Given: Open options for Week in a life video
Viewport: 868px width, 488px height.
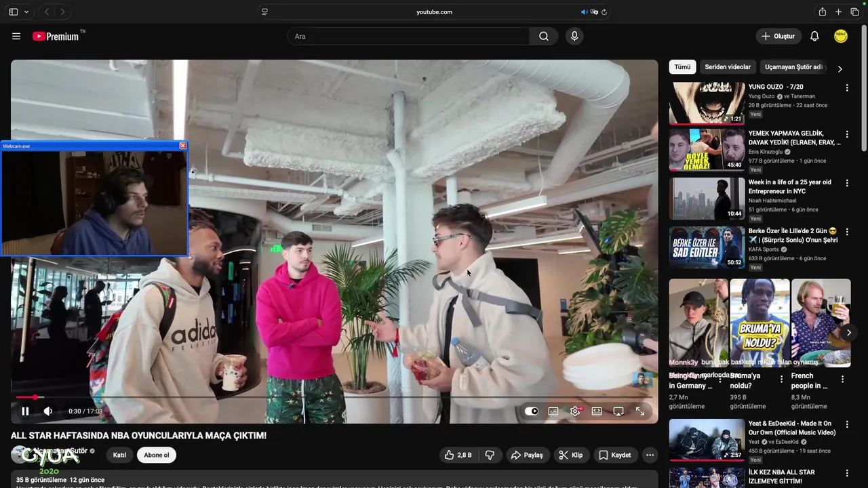Looking at the screenshot, I should [846, 184].
